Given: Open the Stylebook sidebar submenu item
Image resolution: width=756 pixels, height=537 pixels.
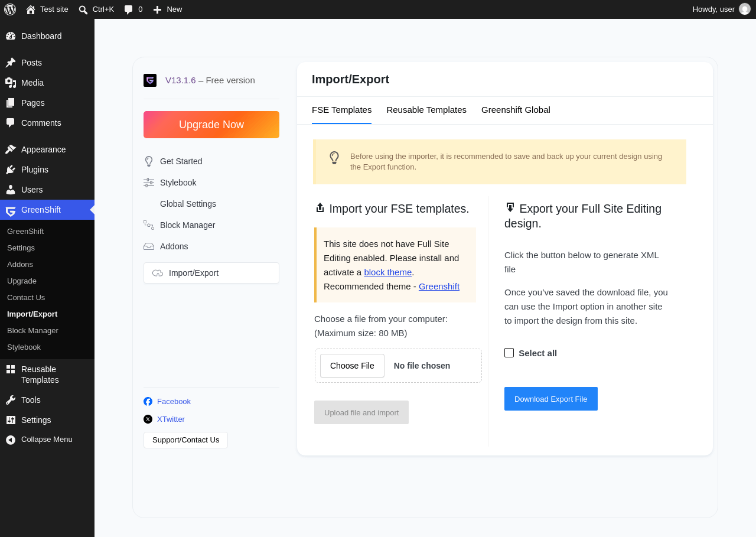Looking at the screenshot, I should point(24,347).
